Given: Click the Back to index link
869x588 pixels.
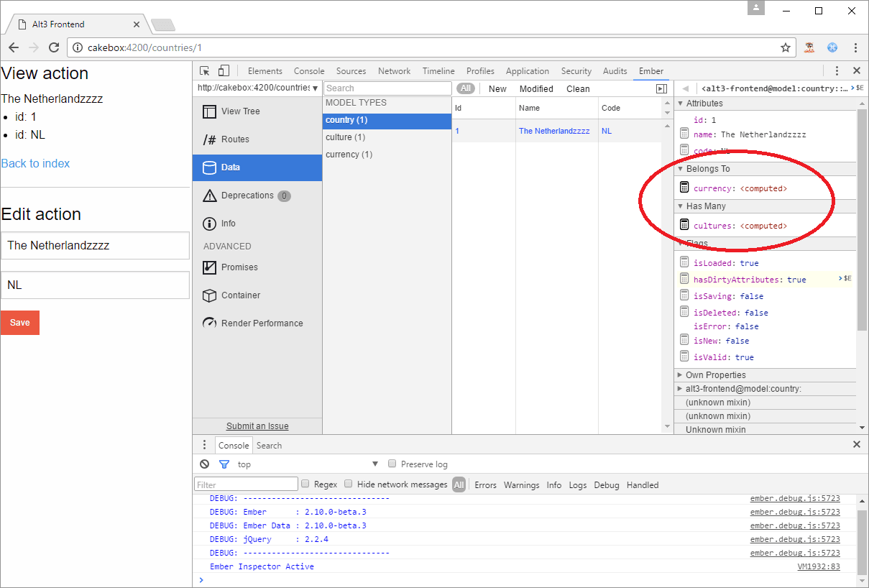Looking at the screenshot, I should [35, 163].
